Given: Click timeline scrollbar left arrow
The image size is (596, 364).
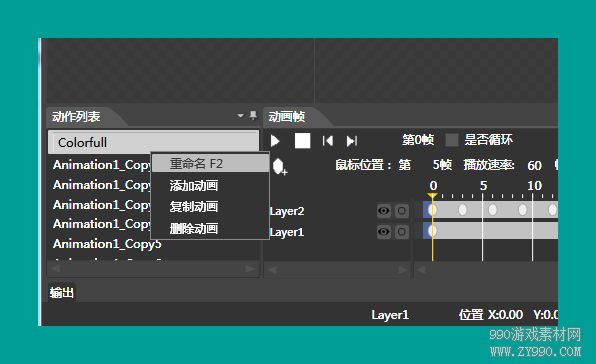Looking at the screenshot, I should coord(421,270).
